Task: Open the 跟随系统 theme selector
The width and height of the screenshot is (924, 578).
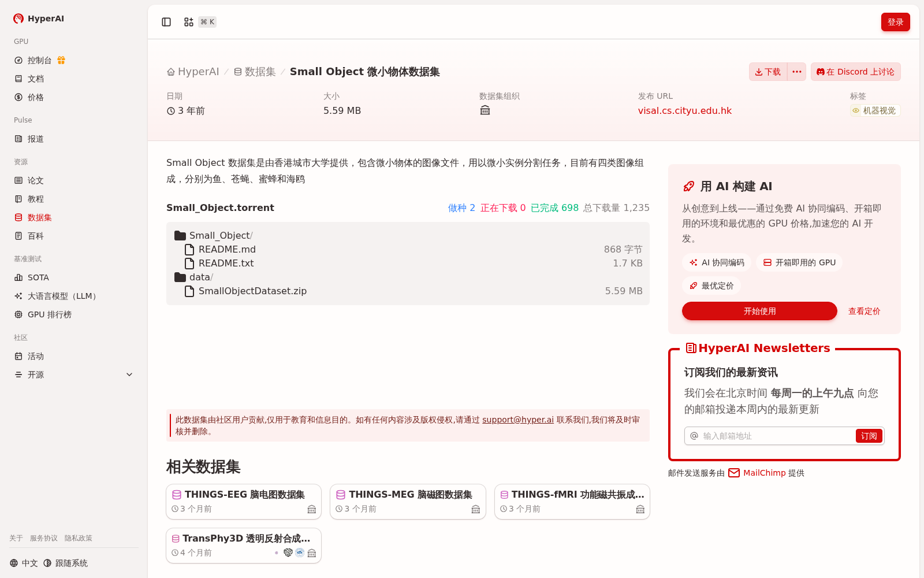Action: point(65,563)
